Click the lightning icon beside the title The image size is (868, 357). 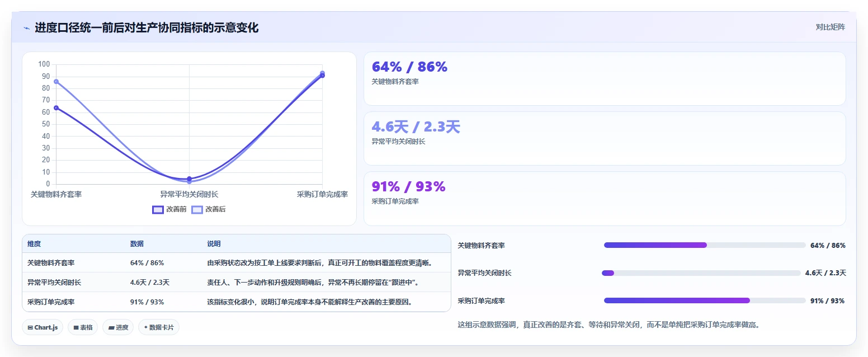click(27, 28)
